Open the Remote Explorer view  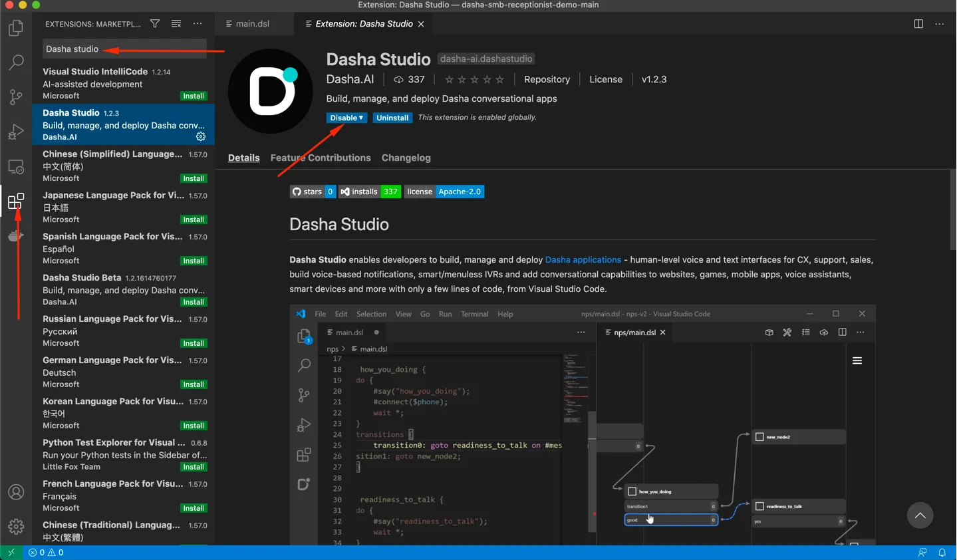point(16,166)
